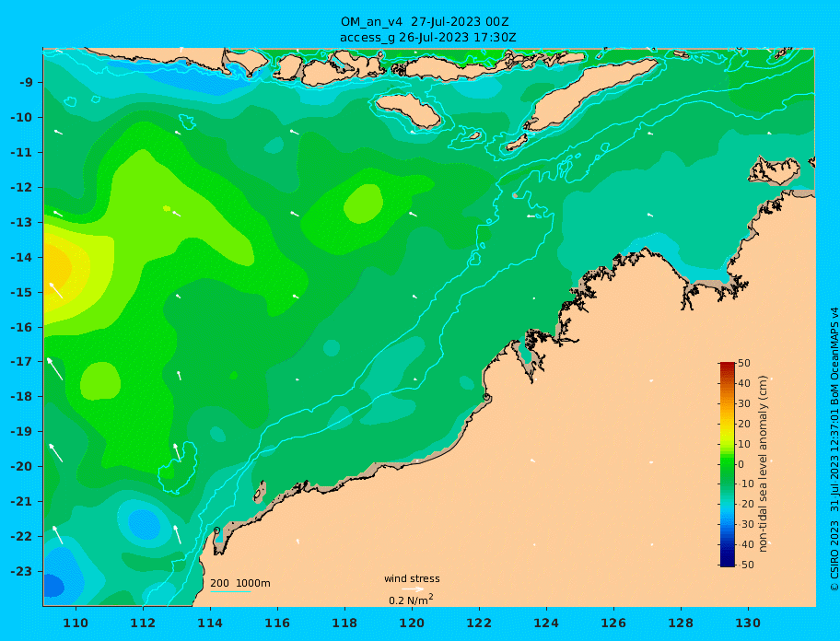
Task: Click latitude axis label -10
Action: click(x=21, y=117)
